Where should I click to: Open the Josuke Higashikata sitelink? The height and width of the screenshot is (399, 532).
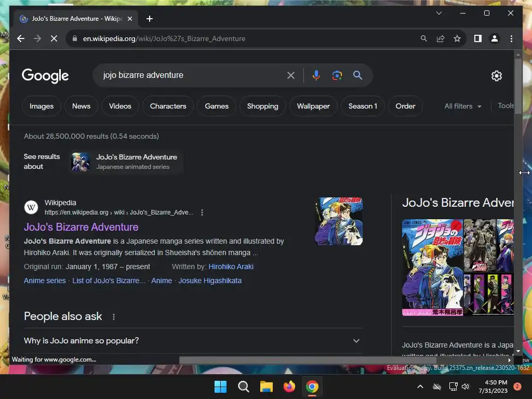click(x=210, y=281)
